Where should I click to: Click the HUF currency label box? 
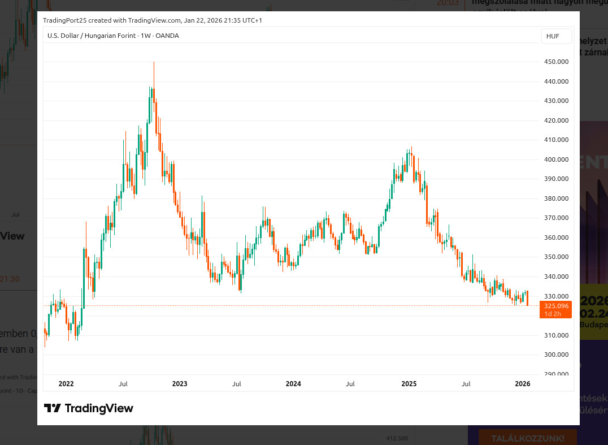(552, 36)
